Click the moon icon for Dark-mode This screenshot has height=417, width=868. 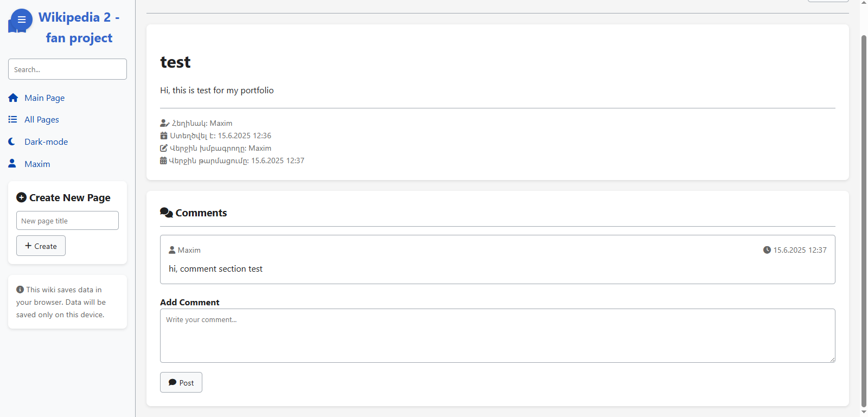click(x=12, y=142)
